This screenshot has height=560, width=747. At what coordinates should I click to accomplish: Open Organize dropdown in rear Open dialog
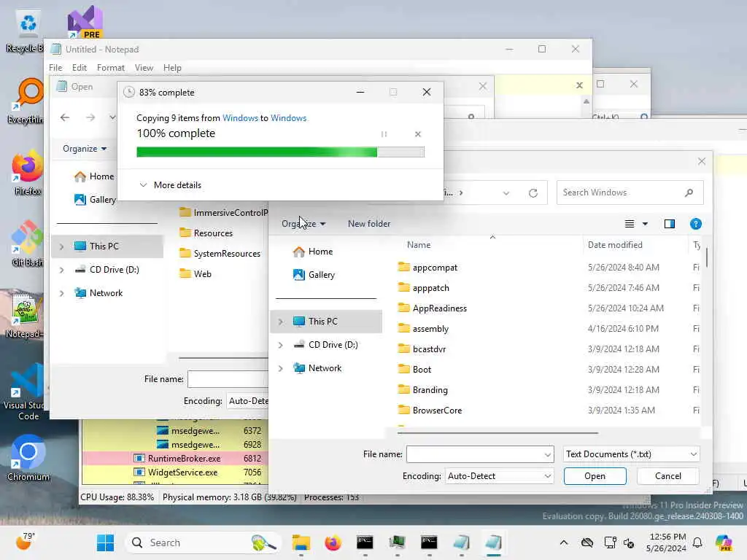85,149
